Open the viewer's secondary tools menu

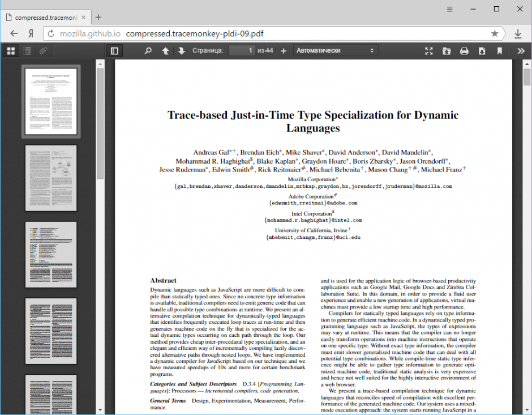pyautogui.click(x=521, y=51)
